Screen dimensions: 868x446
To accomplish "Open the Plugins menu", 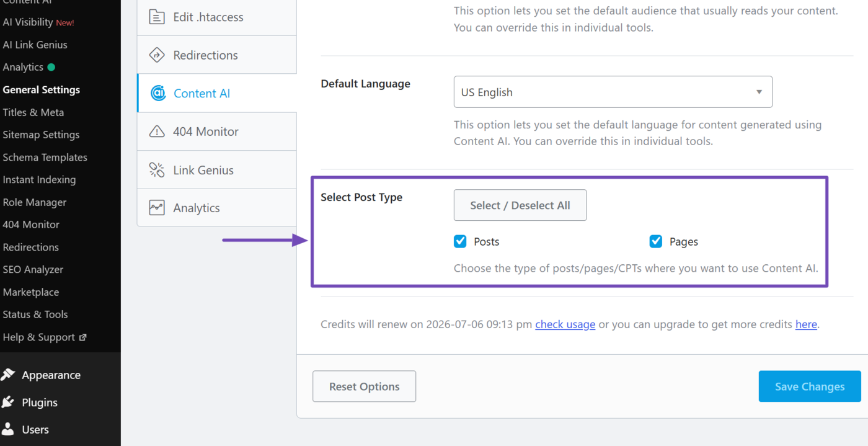I will tap(40, 402).
